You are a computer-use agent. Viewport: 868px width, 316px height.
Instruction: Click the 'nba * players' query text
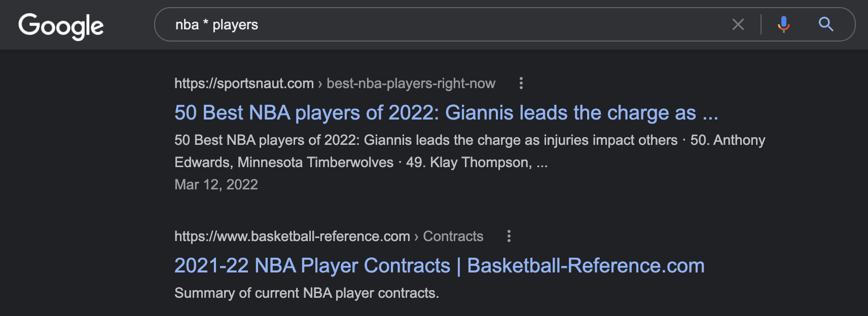[x=216, y=25]
